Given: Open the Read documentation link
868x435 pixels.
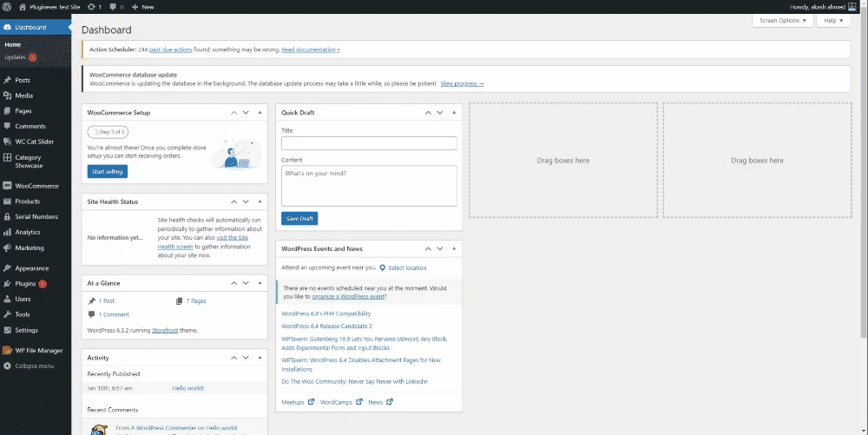Looking at the screenshot, I should pyautogui.click(x=311, y=49).
